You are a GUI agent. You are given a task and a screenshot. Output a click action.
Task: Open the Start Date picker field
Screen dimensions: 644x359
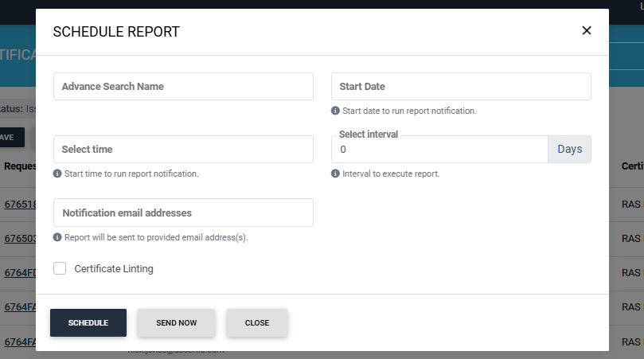(461, 87)
